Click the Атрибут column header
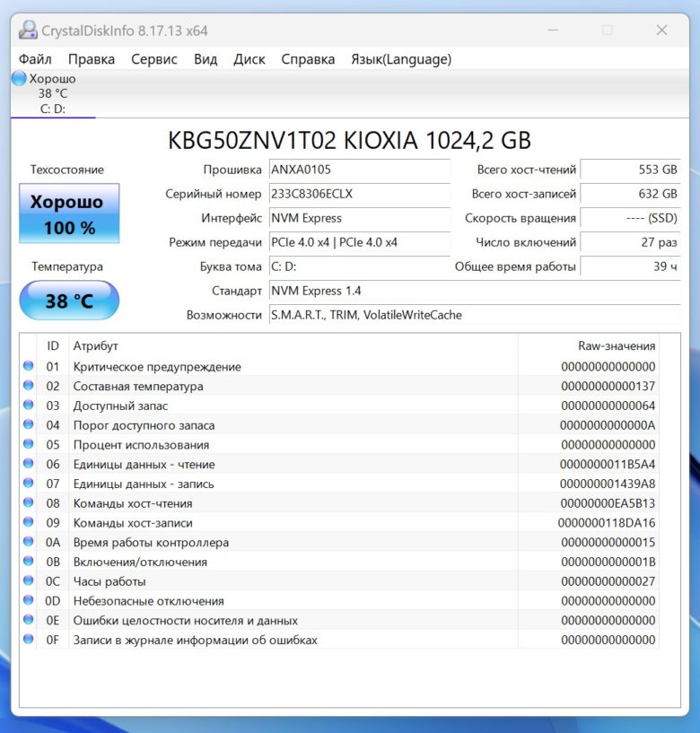Image resolution: width=700 pixels, height=733 pixels. [293, 346]
